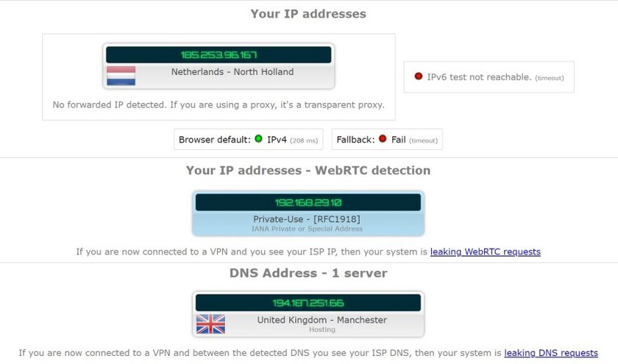
Task: Click the IPv6 test not reachable box
Action: (489, 76)
